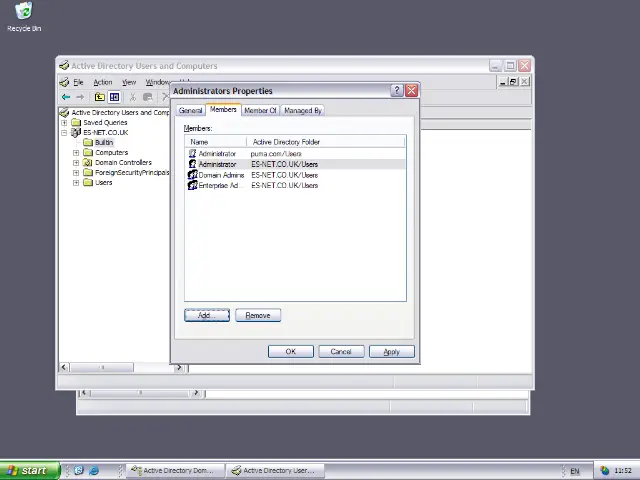Screen dimensions: 640x480
Task: Click the first quick launch icon
Action: click(79, 470)
